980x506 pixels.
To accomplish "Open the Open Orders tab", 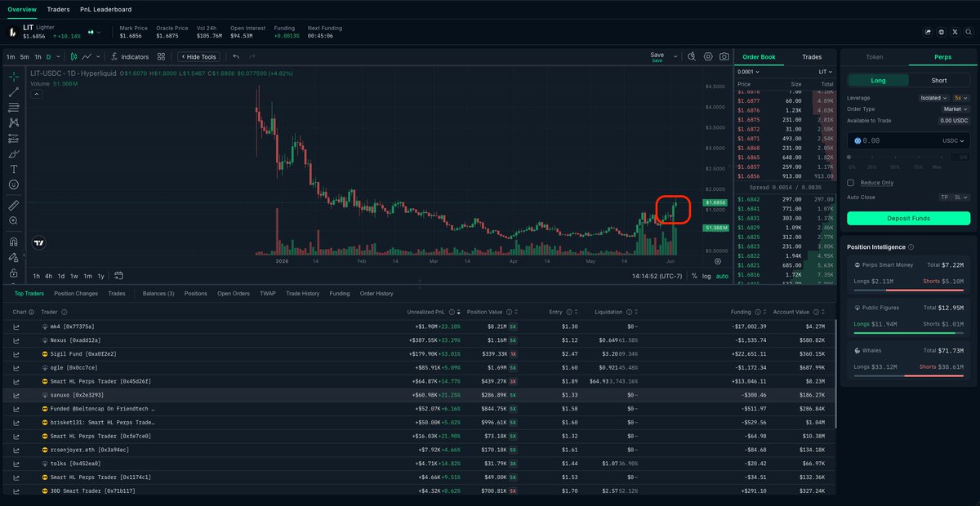I will pos(234,293).
